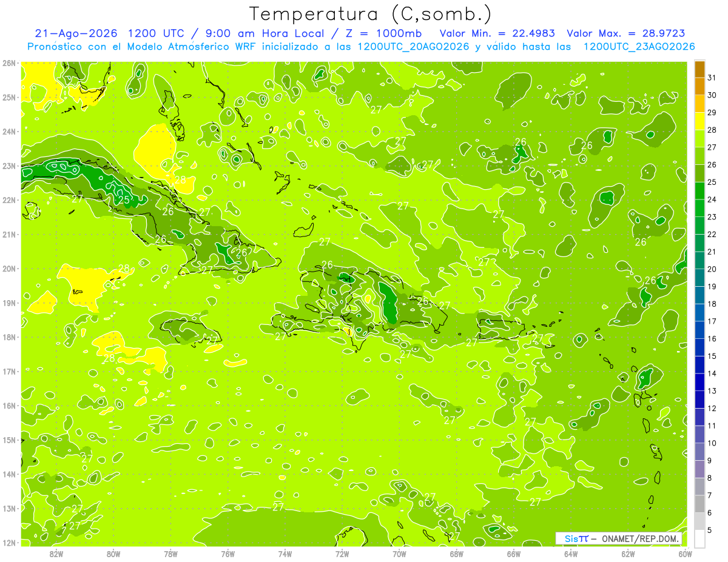The image size is (728, 562).
Task: Click the "18N" latitude axis label
Action: [x=8, y=337]
